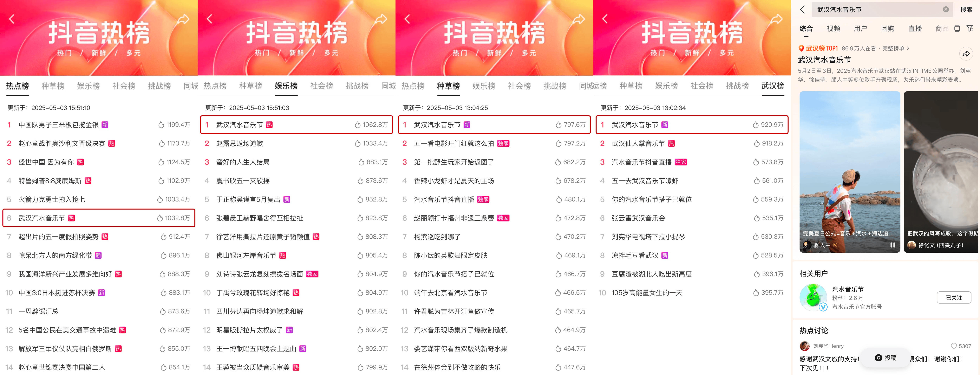Image resolution: width=980 pixels, height=375 pixels.
Task: Open 许君聪为吉林开江鱼做宣传 entry
Action: pos(494,312)
